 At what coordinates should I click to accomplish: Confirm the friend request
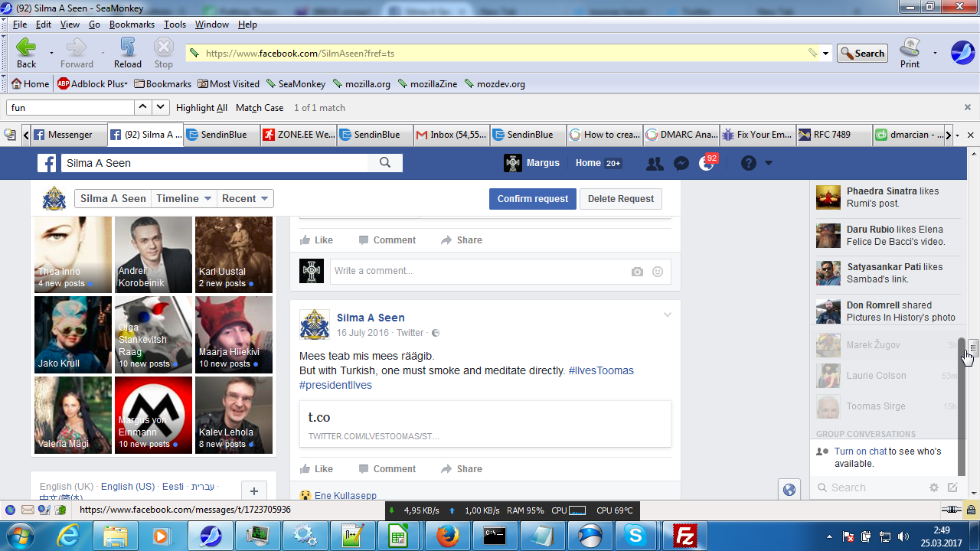click(533, 199)
